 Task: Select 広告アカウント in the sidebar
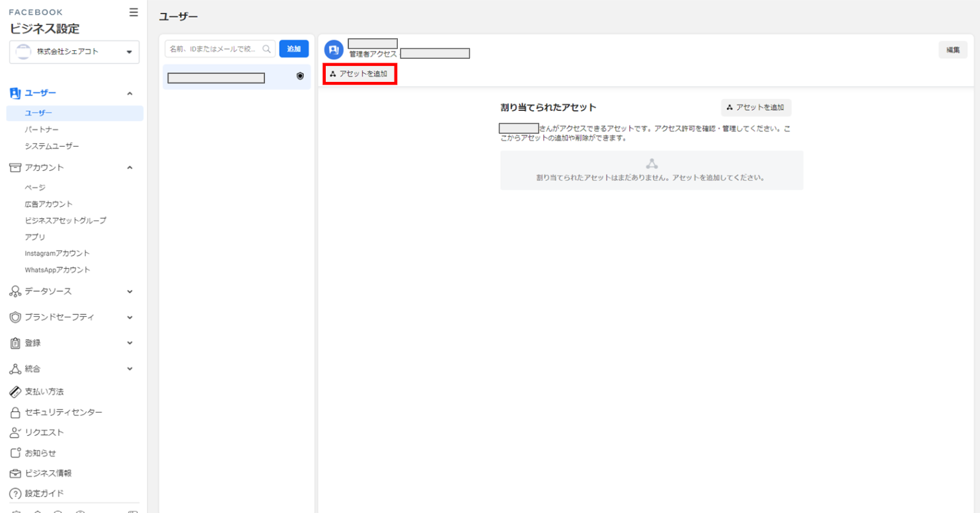pyautogui.click(x=48, y=204)
